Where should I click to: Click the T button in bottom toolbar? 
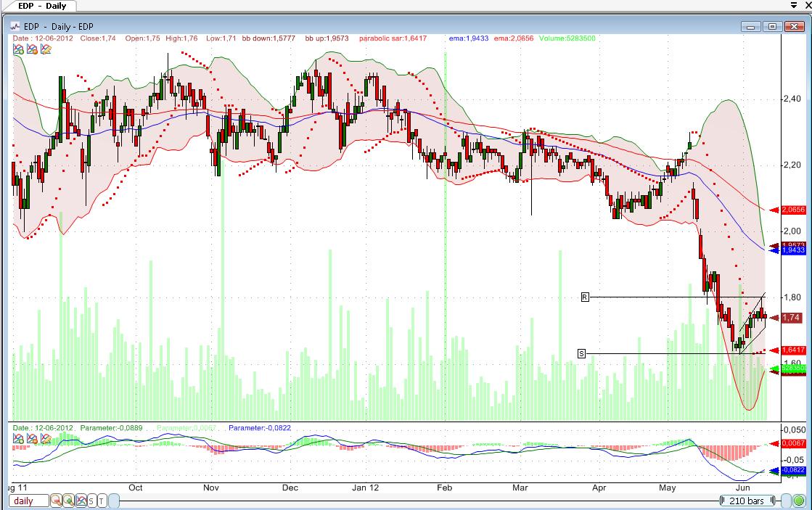coord(102,501)
